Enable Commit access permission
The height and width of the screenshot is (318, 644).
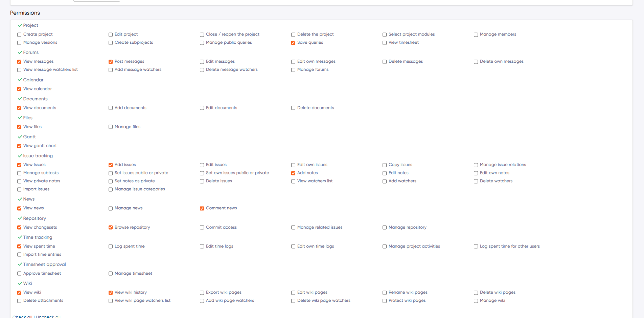(202, 228)
